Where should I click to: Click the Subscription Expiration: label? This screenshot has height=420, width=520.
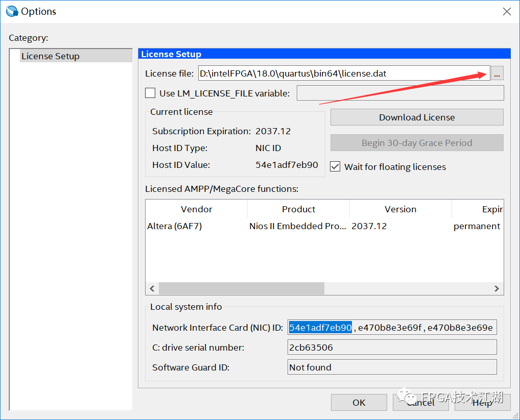201,131
